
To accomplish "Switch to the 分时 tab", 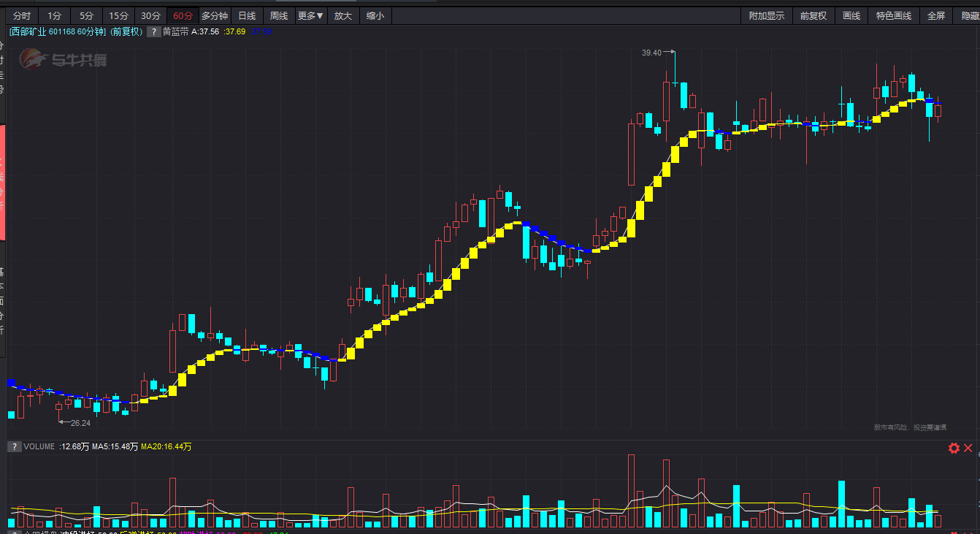I will (22, 15).
